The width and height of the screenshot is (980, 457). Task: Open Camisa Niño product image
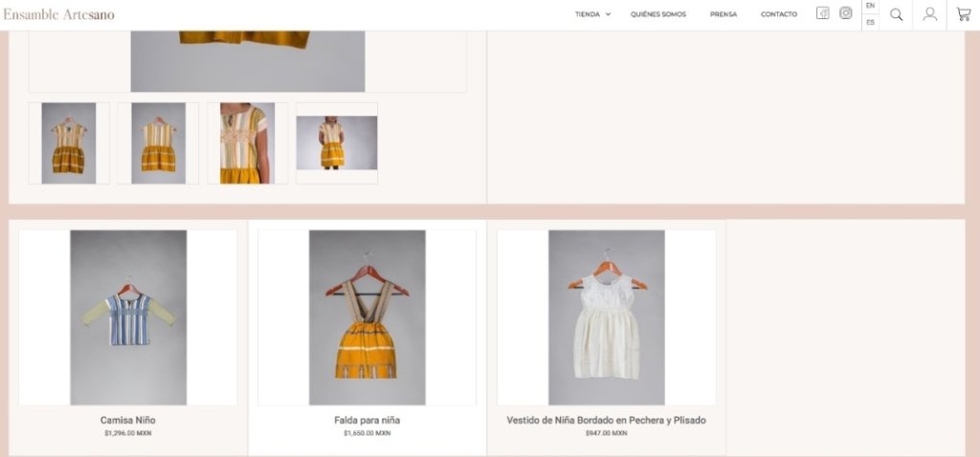[128, 317]
